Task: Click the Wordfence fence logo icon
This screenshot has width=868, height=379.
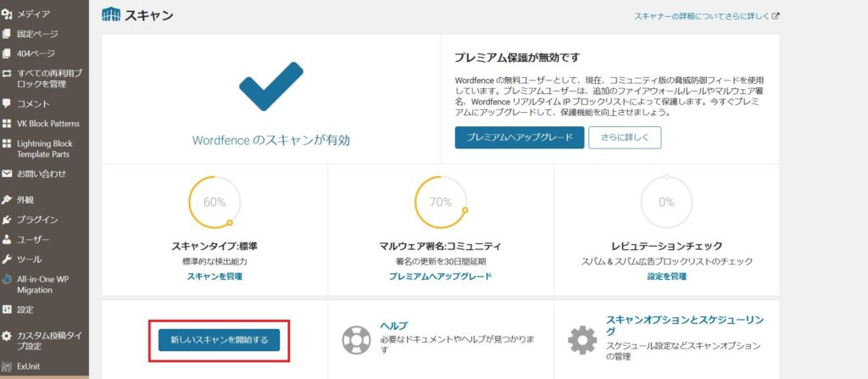Action: click(x=111, y=14)
